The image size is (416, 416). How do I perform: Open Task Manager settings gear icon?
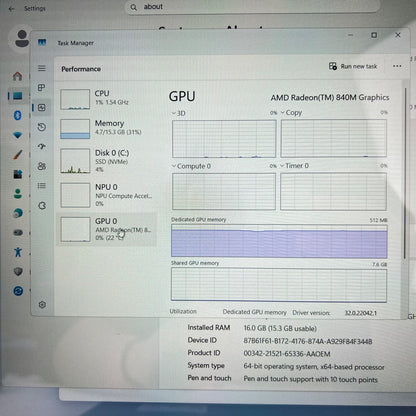point(42,304)
